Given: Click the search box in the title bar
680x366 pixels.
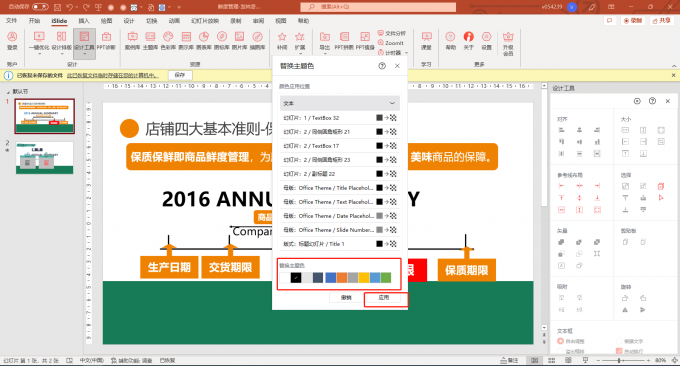Looking at the screenshot, I should [x=378, y=7].
